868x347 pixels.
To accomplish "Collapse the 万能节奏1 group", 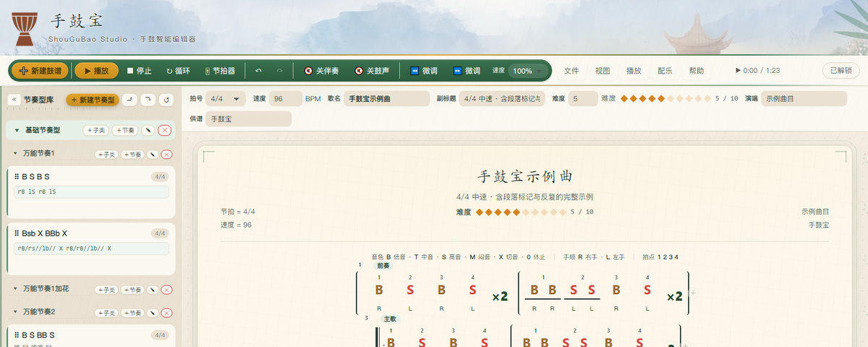I will coord(15,154).
